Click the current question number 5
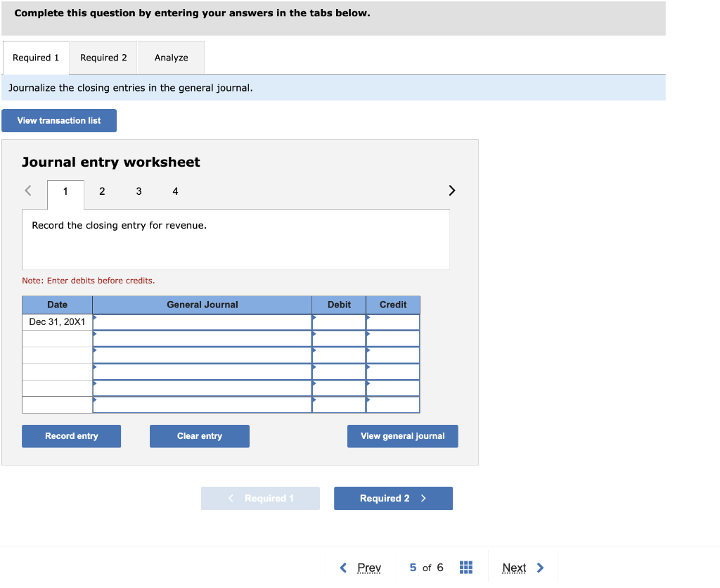Viewport: 720px width, 588px height. point(413,568)
